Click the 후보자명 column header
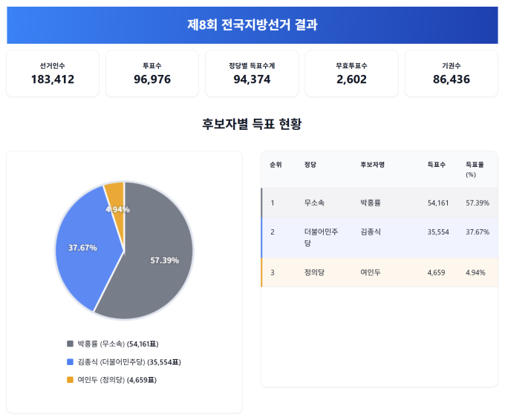505x420 pixels. [x=372, y=165]
